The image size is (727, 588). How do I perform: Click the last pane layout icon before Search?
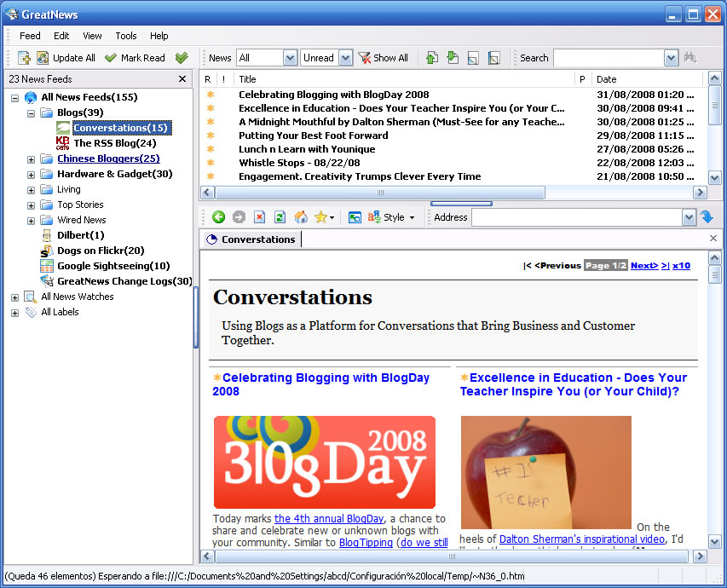tap(493, 58)
